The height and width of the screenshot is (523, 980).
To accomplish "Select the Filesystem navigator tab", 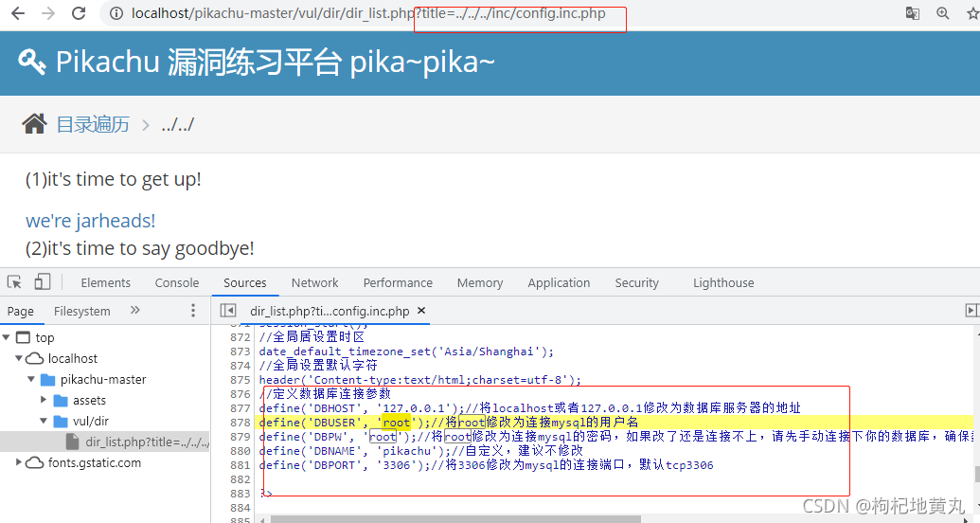I will pos(81,311).
